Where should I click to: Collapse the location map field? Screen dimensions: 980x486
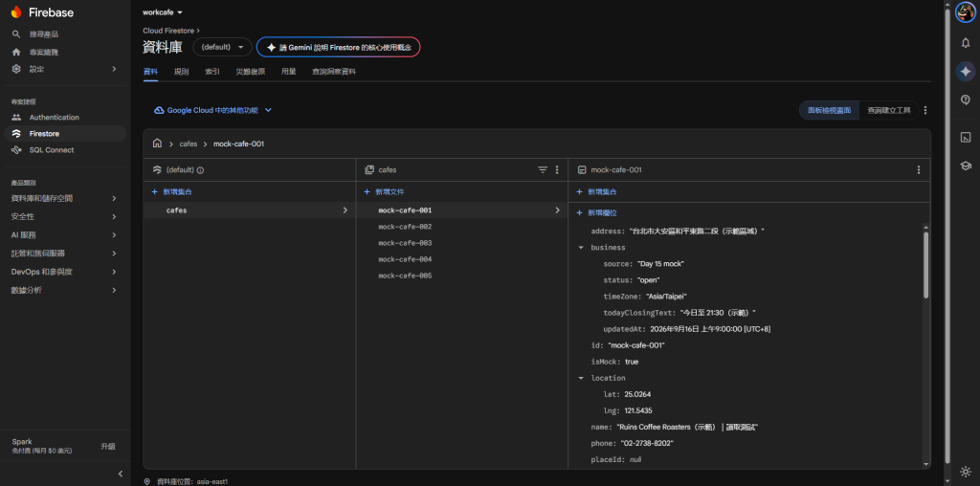[x=581, y=378]
